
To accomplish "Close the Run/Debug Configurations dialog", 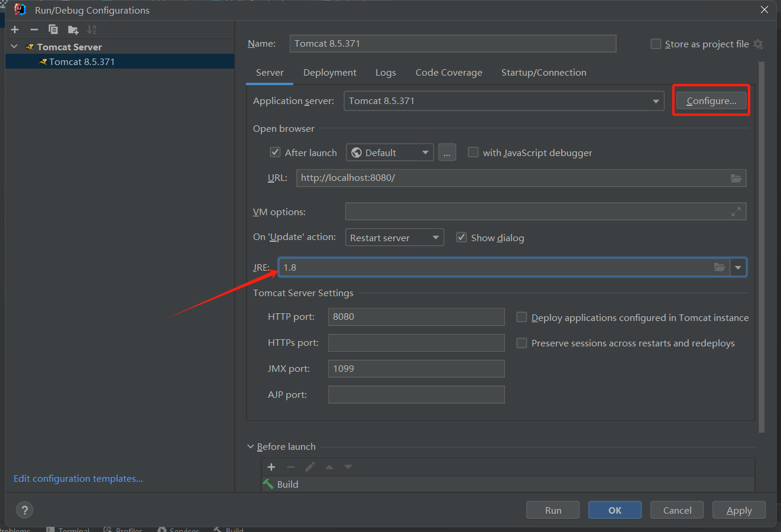I will pos(764,9).
